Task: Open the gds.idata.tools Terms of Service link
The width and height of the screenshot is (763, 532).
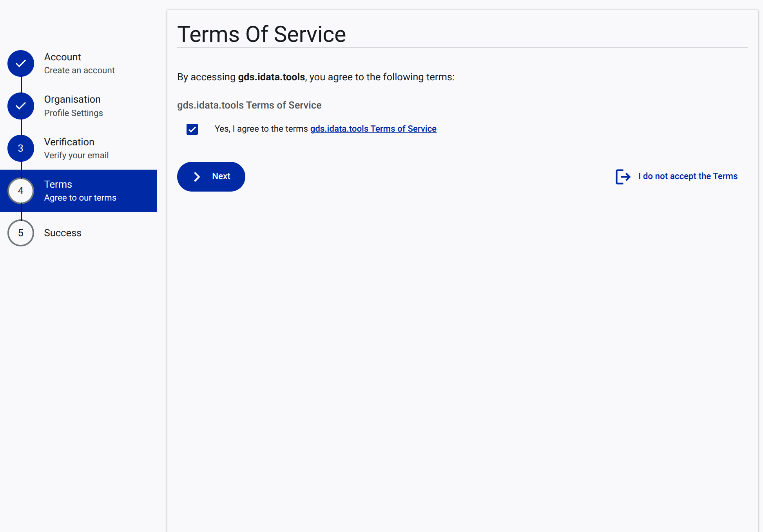Action: [373, 128]
